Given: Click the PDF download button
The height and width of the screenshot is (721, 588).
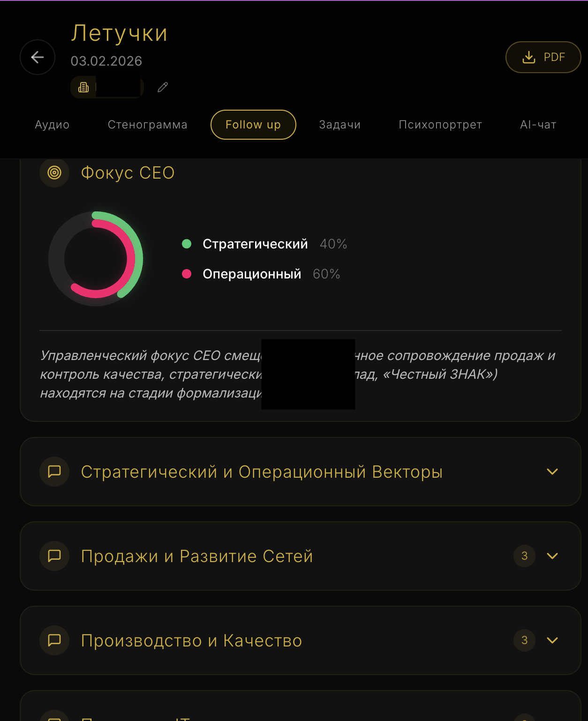Looking at the screenshot, I should (543, 57).
